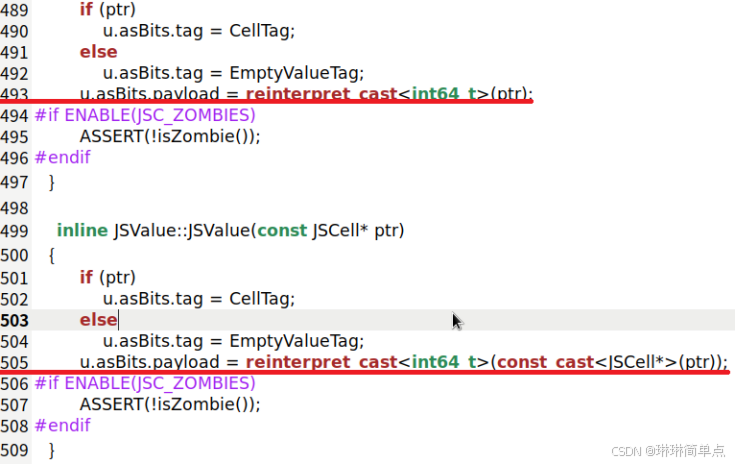Click '#if ENABLE(JSC_ZOMBIES)' on line 506

pyautogui.click(x=145, y=383)
